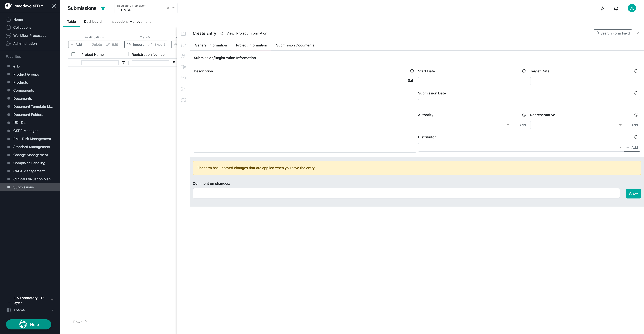Toggle the select-all checkbox in table header

[x=73, y=54]
